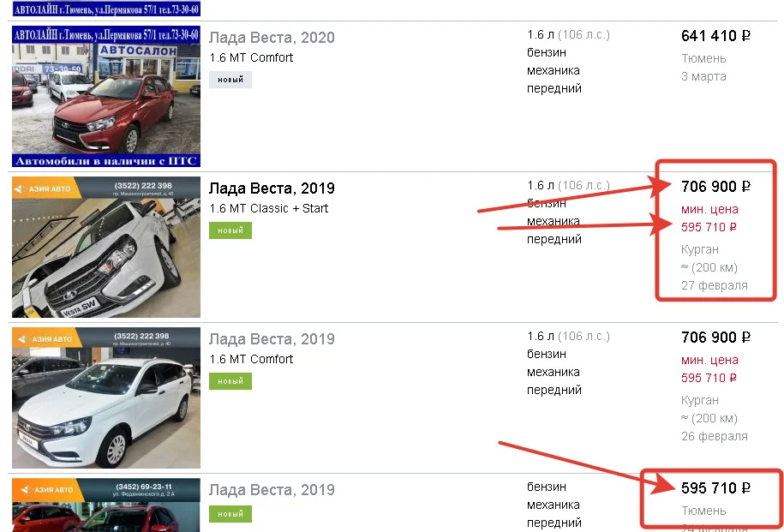Click the gray 'новый' badge
Screen dimensions: 784x532
pos(230,80)
